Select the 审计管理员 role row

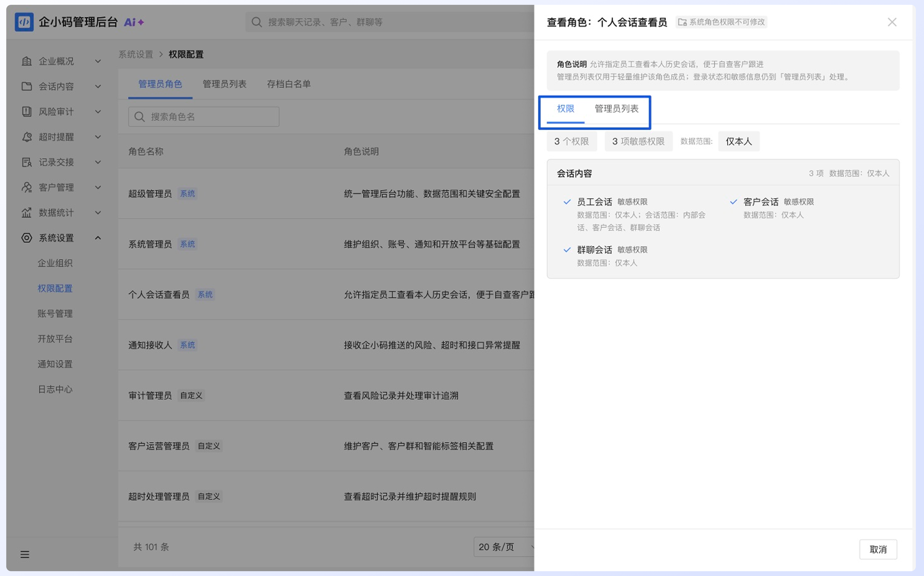pyautogui.click(x=326, y=395)
